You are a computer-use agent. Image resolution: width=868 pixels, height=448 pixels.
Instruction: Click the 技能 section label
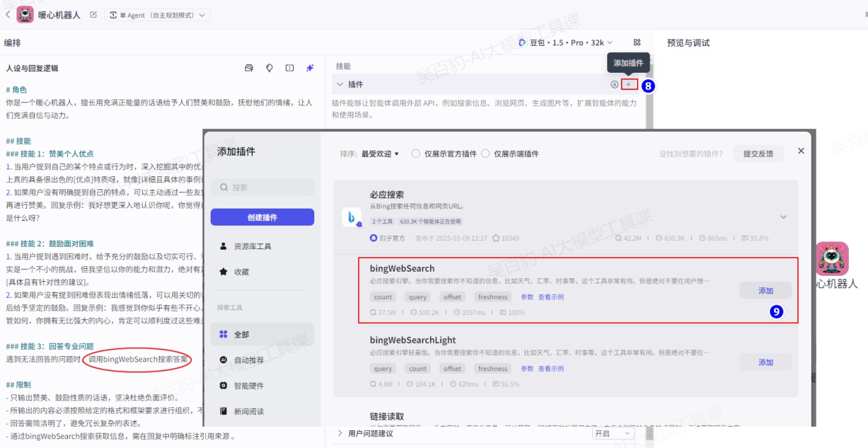(343, 67)
